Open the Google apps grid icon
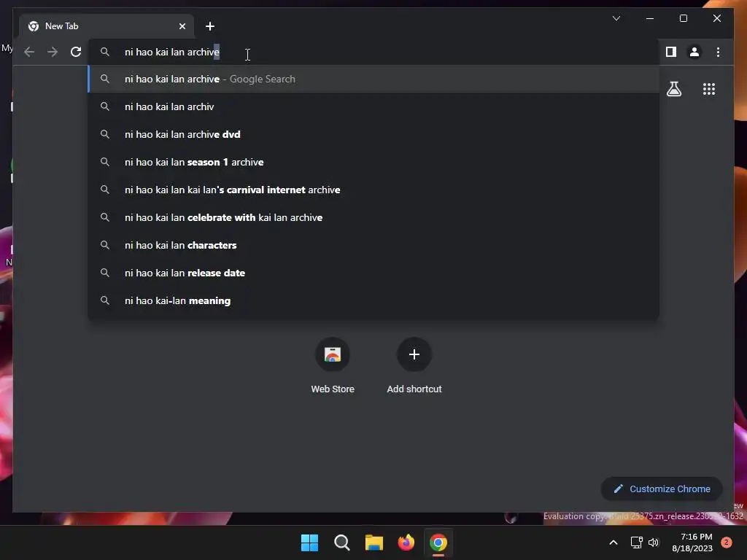This screenshot has width=747, height=560. tap(709, 89)
